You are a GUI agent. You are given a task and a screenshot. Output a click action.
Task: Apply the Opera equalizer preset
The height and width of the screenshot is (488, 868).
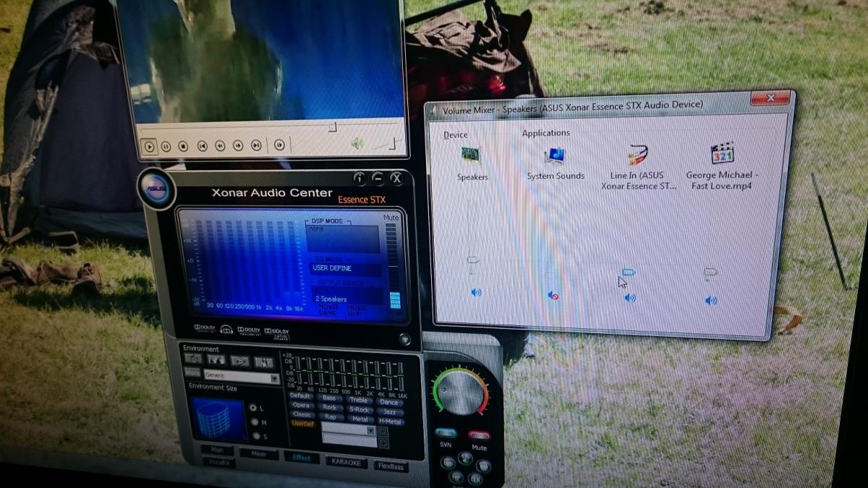point(301,406)
